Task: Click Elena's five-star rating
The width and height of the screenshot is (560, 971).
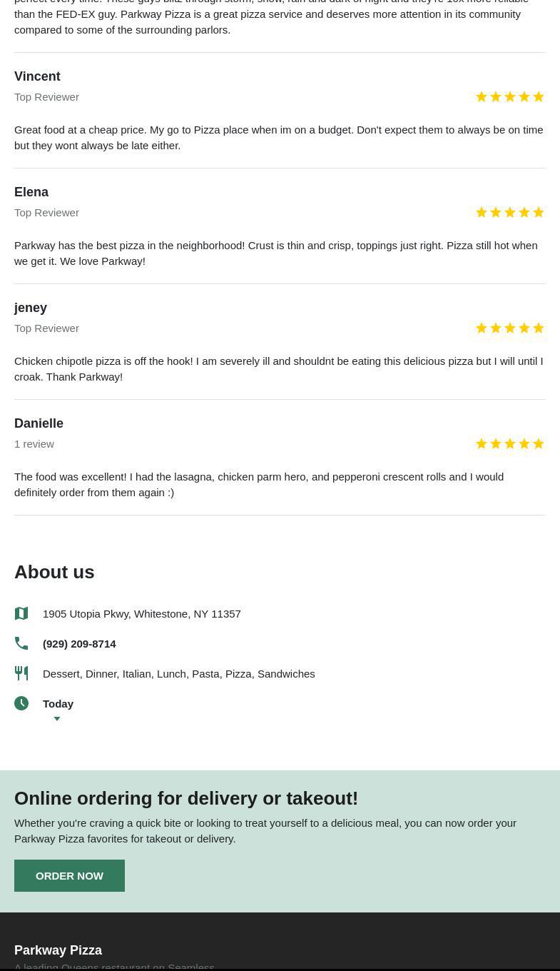Action: click(x=510, y=213)
